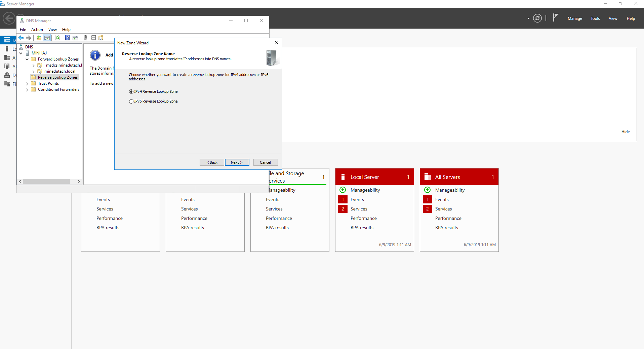Toggle the console tree pane icon
Image resolution: width=644 pixels, height=349 pixels.
(47, 38)
